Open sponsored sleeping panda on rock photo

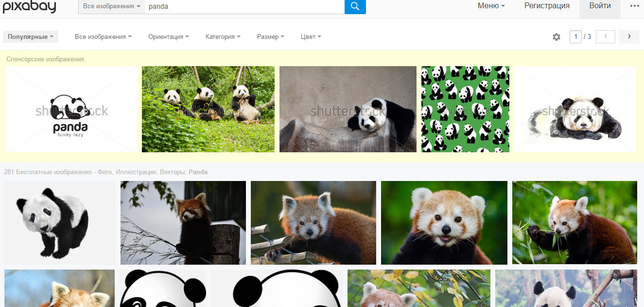[x=348, y=109]
